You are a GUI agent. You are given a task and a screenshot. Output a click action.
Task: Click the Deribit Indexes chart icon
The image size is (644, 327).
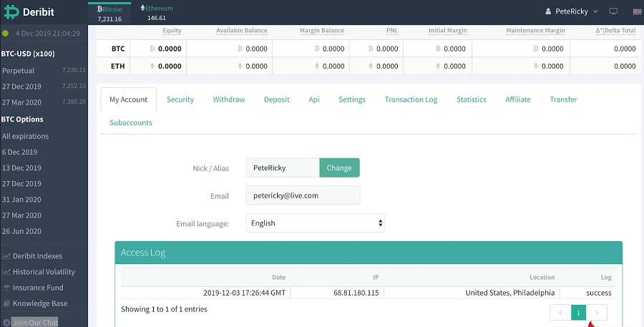(x=6, y=256)
